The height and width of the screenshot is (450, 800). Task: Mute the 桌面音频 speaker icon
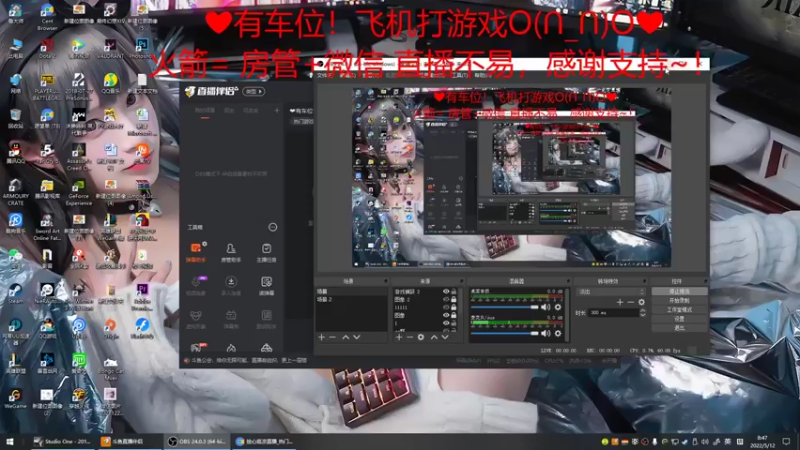coord(545,307)
